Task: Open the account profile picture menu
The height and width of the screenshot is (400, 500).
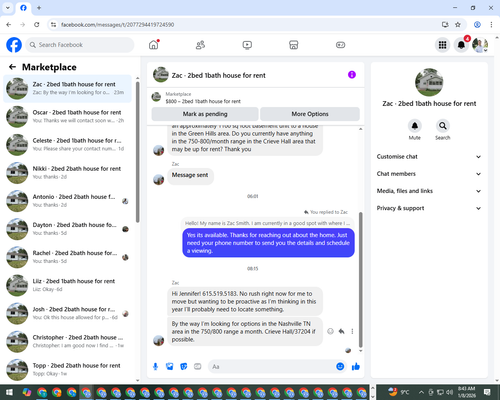Action: (480, 45)
